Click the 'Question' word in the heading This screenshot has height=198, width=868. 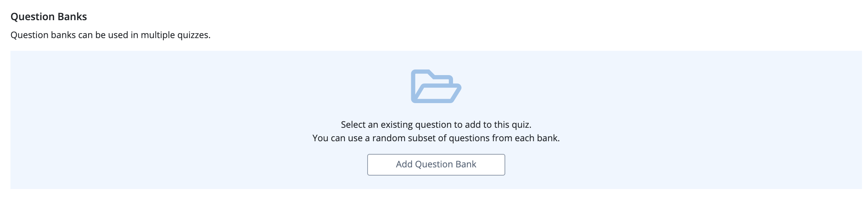point(33,17)
